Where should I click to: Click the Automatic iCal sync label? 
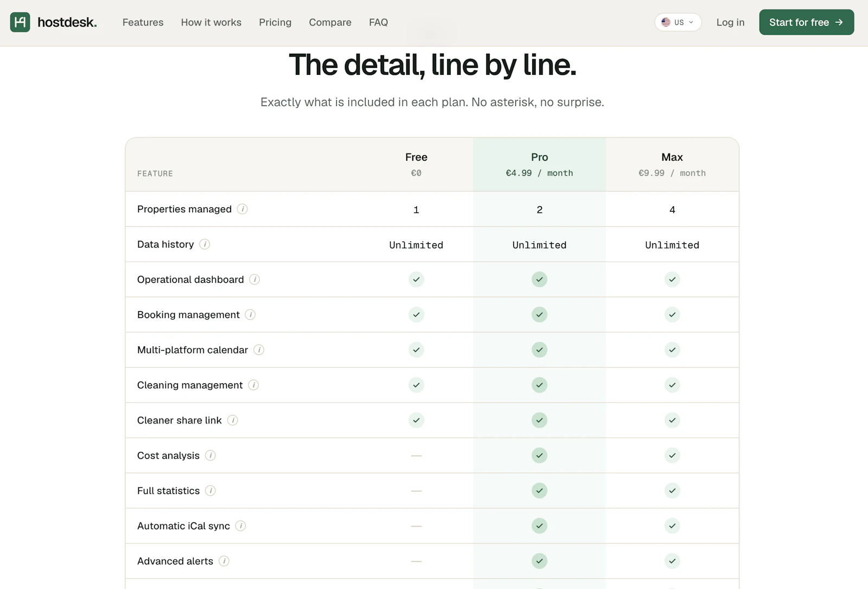[183, 526]
